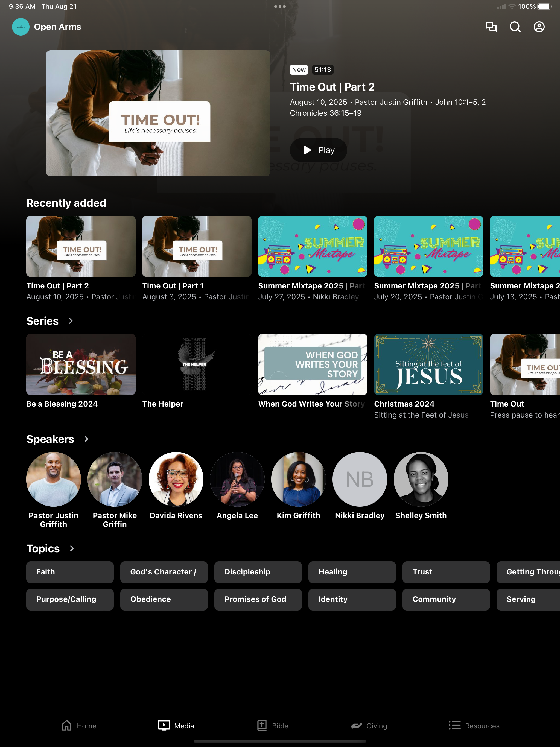Open Time Out Part 1 thumbnail

click(x=197, y=246)
